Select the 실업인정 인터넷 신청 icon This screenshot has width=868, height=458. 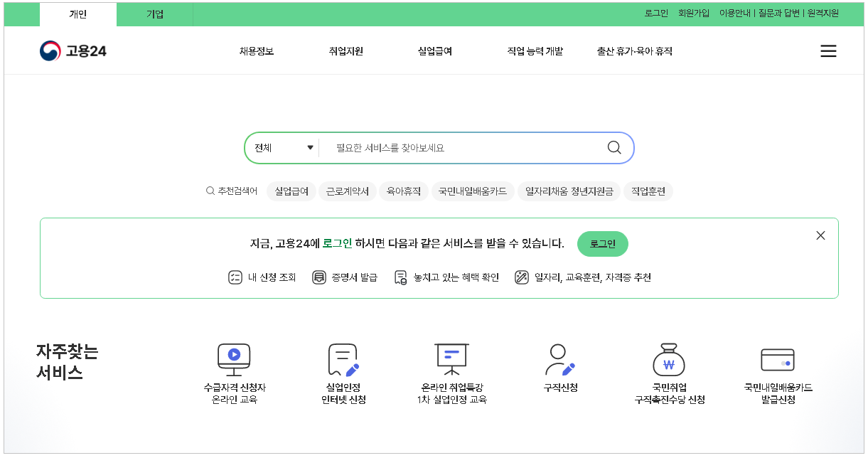coord(344,359)
